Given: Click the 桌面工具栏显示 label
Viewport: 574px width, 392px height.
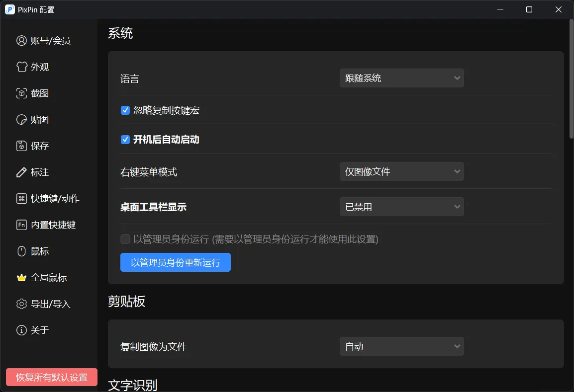Looking at the screenshot, I should click(x=153, y=207).
